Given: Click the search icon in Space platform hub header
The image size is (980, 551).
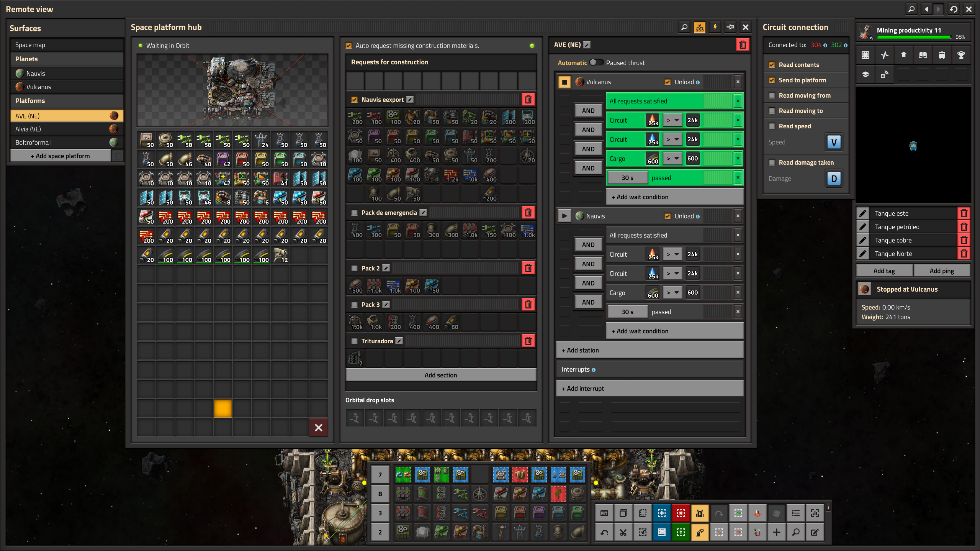Looking at the screenshot, I should [x=684, y=27].
